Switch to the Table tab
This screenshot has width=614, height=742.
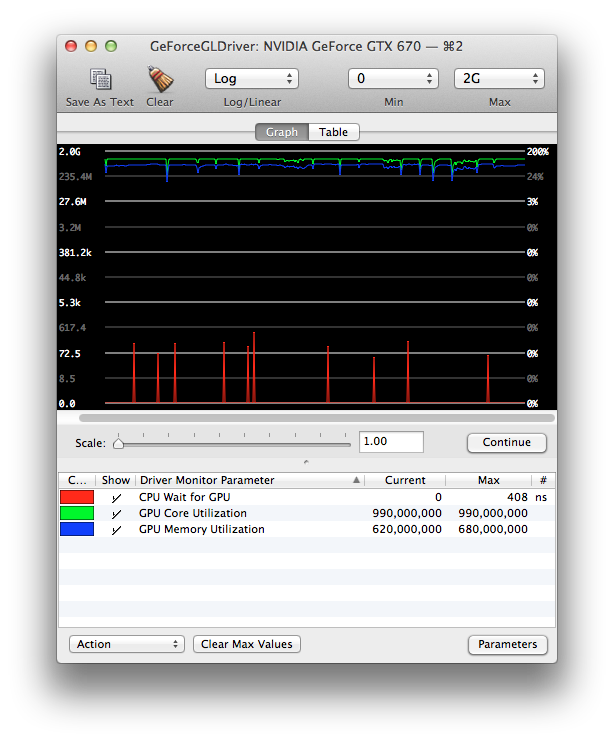coord(333,132)
